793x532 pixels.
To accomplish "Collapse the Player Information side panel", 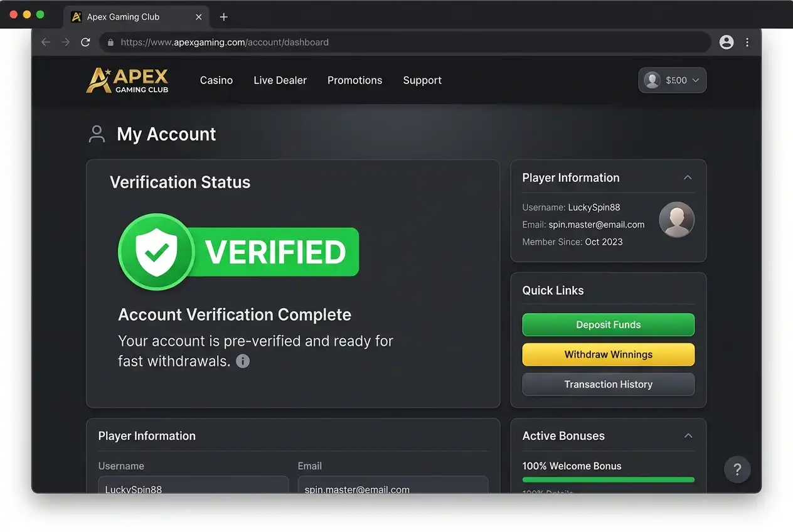I will [x=688, y=178].
